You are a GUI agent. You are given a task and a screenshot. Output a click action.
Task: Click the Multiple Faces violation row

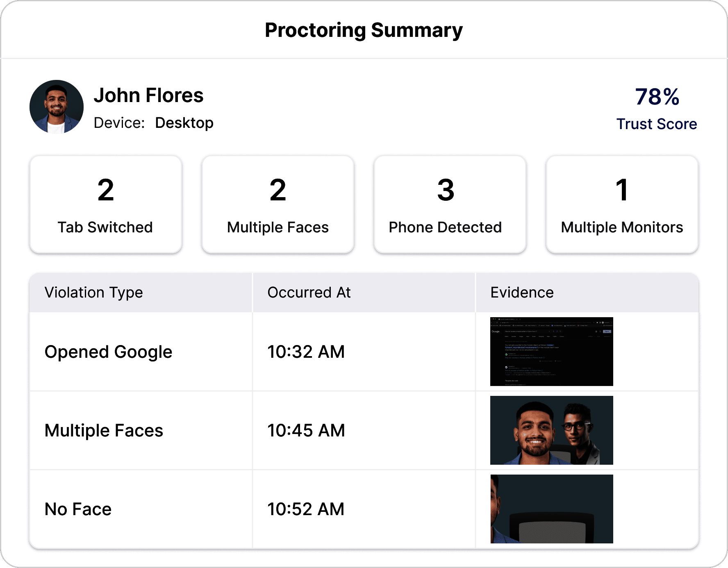click(x=104, y=430)
